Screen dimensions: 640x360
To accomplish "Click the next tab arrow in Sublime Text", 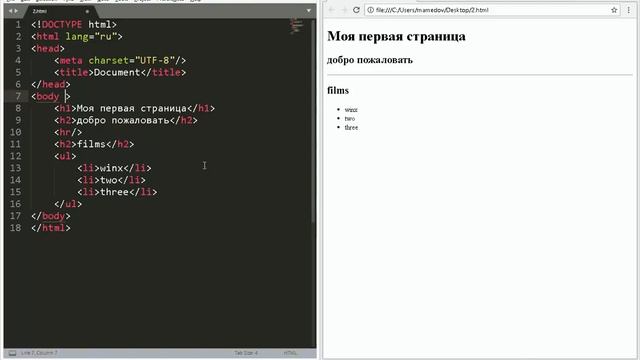I will (x=16, y=11).
